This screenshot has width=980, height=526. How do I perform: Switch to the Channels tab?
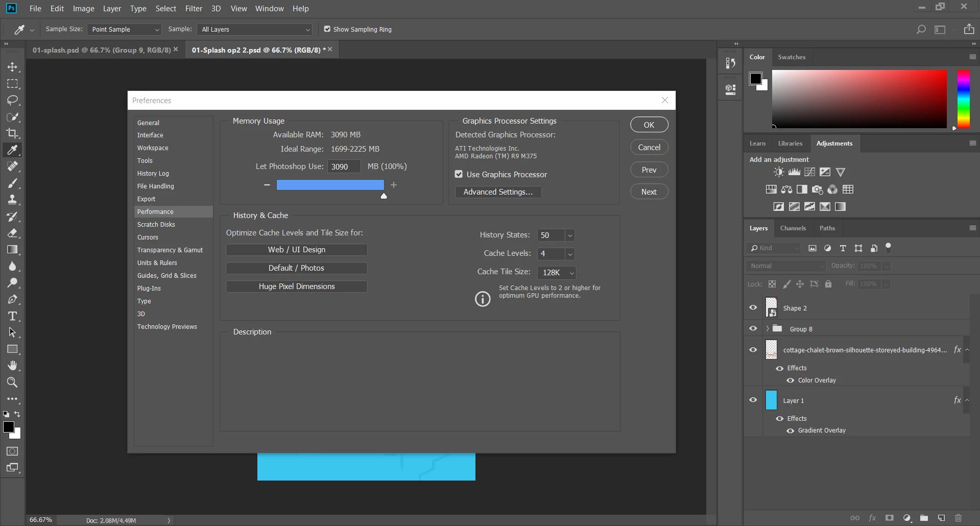(x=793, y=228)
